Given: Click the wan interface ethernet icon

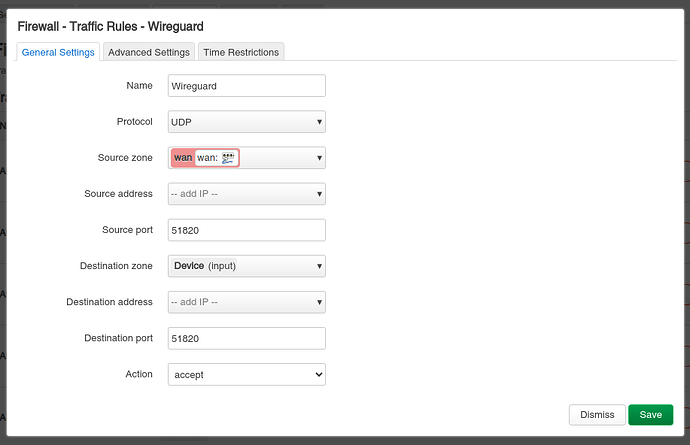Looking at the screenshot, I should click(228, 158).
